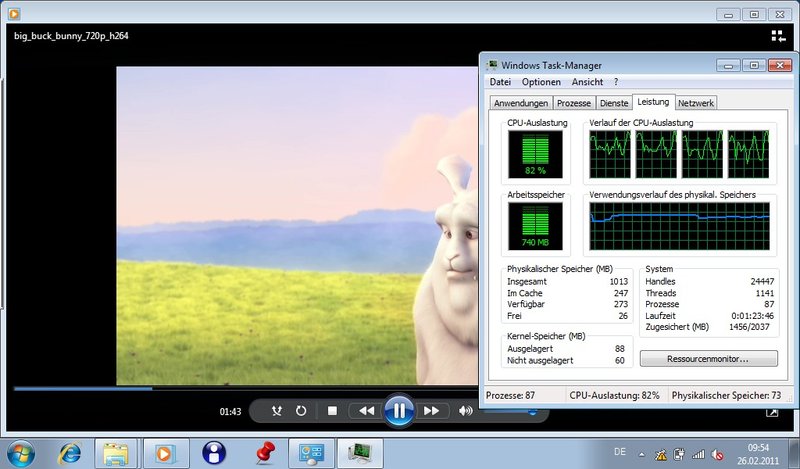Screen dimensions: 800x469
Task: Select the Frei 26 row
Action: 567,316
